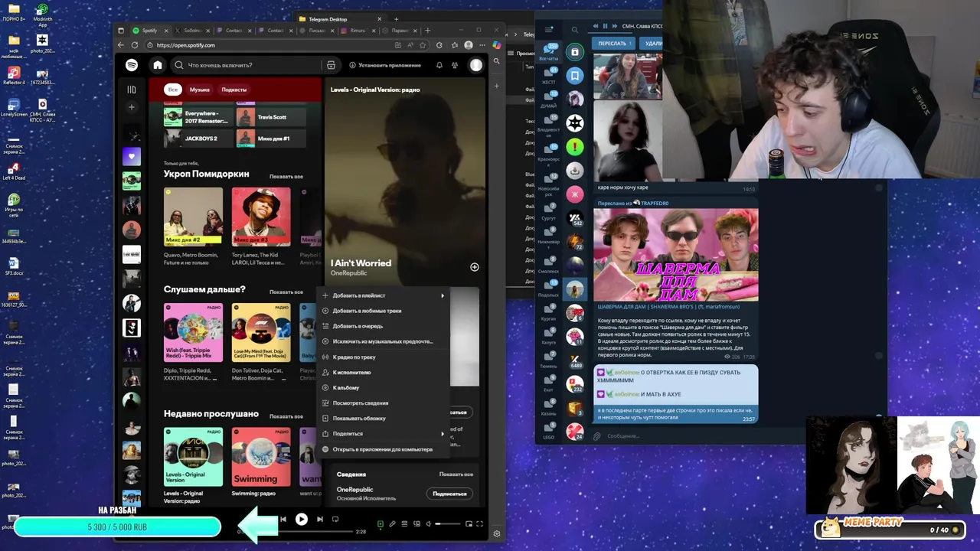Click Показать все next to Недавно прослушано

(x=286, y=416)
